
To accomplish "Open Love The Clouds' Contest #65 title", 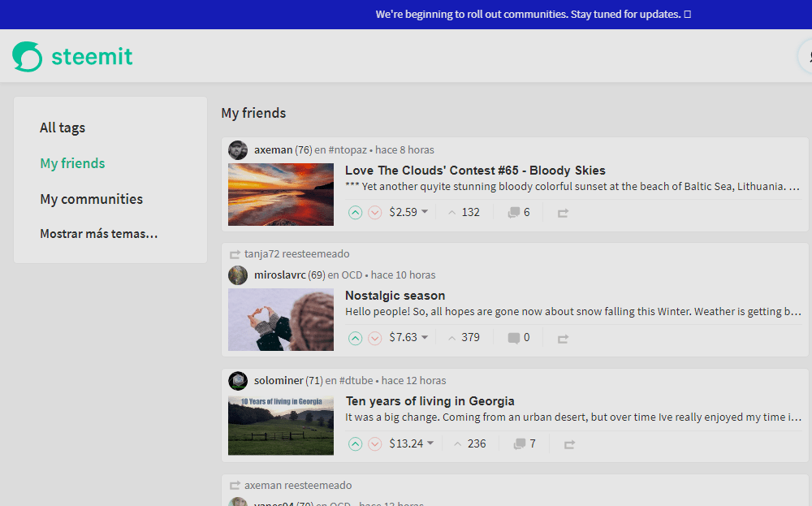I will click(475, 171).
